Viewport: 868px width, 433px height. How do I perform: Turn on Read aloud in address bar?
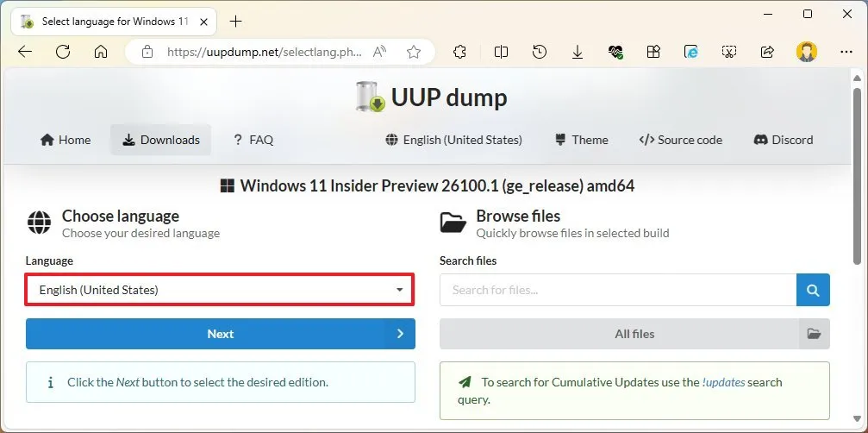point(380,52)
